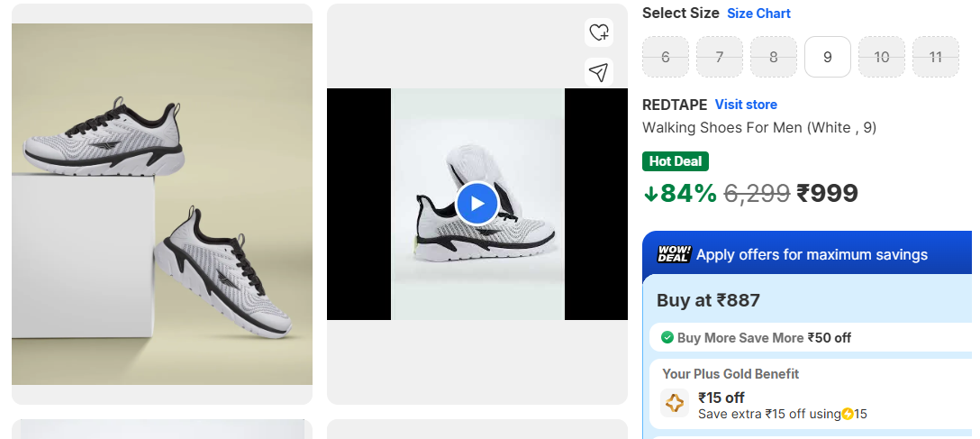Open the Size Chart link
980x439 pixels.
click(758, 14)
